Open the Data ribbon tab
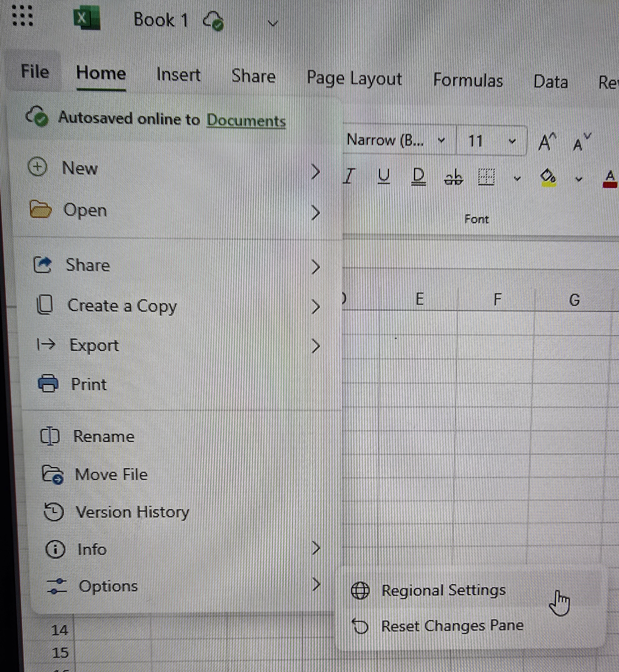The width and height of the screenshot is (619, 672). coord(551,82)
